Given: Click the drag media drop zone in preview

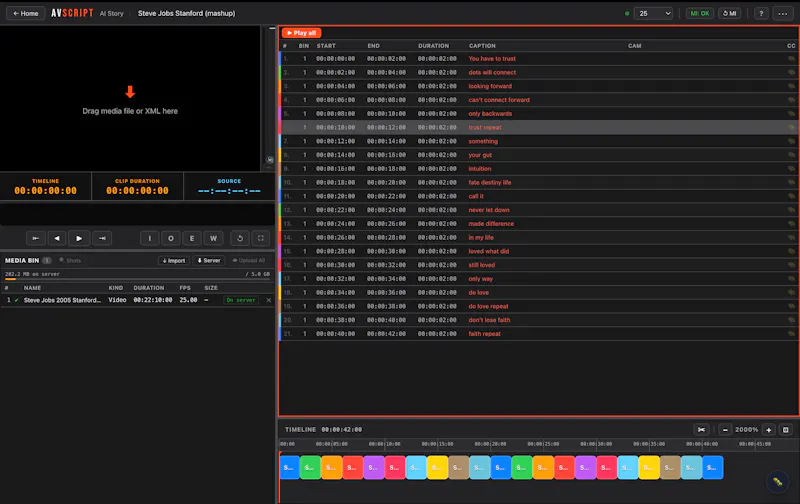Looking at the screenshot, I should pos(130,98).
